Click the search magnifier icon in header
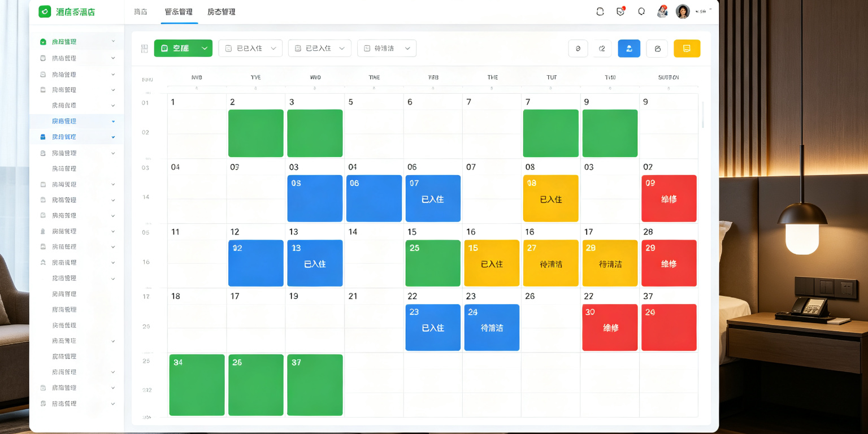The height and width of the screenshot is (434, 868). (641, 11)
